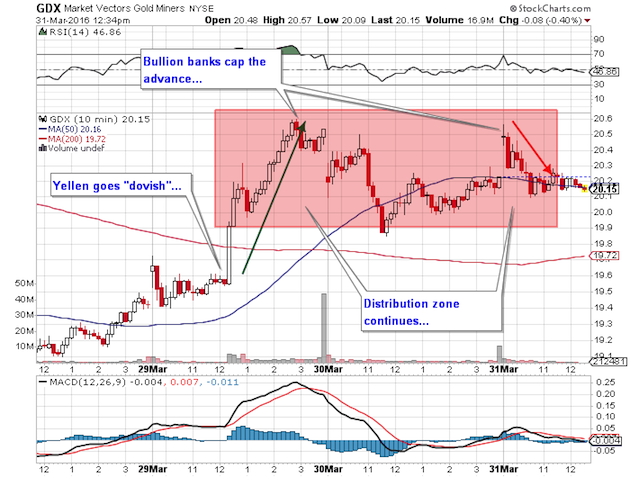Click the red 0.007 MACD signal value
This screenshot has width=630, height=477.
click(x=184, y=382)
